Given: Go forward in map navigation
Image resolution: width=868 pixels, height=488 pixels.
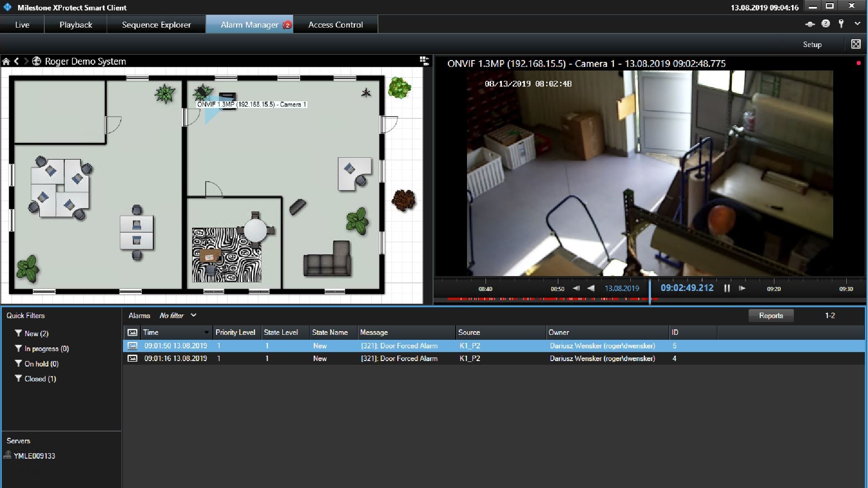Looking at the screenshot, I should (26, 61).
